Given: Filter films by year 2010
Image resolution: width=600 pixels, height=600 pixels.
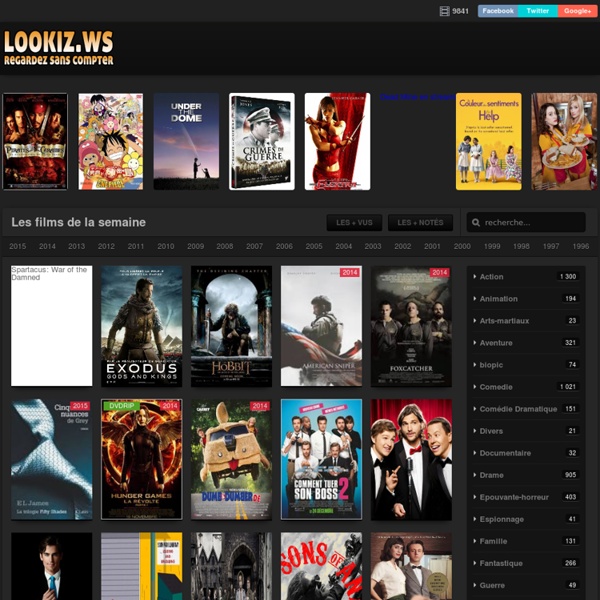Looking at the screenshot, I should click(166, 246).
